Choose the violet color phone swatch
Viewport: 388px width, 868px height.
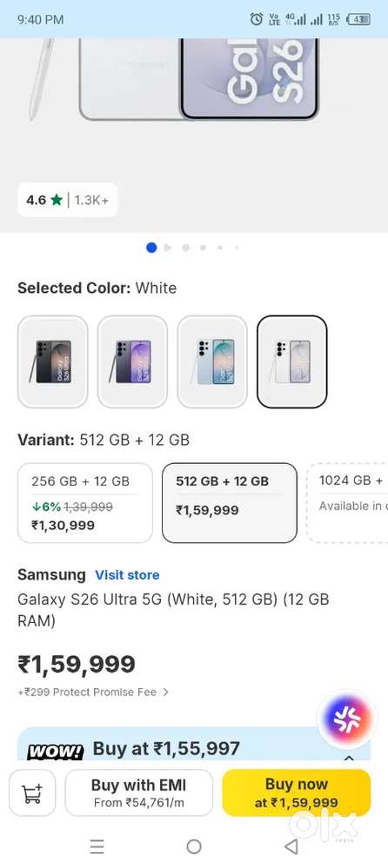coord(132,361)
